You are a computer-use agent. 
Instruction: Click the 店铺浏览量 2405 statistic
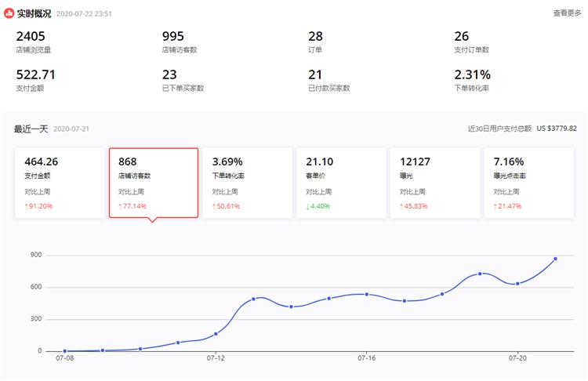coord(33,42)
